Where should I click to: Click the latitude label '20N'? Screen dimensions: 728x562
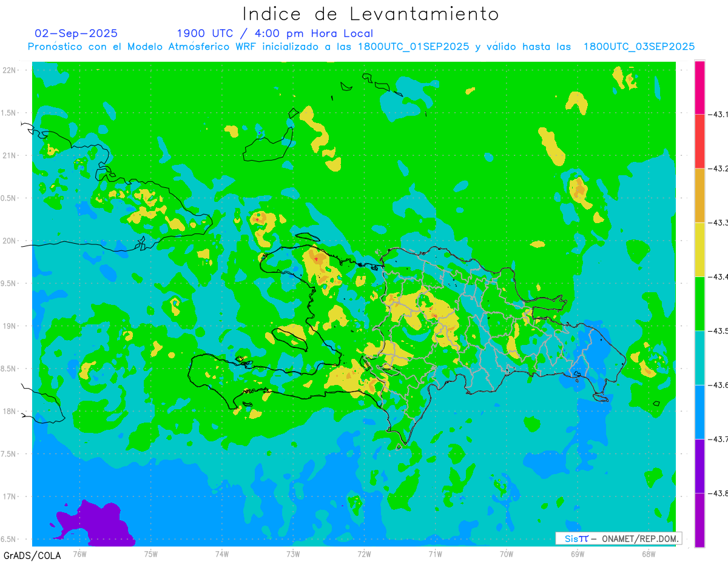[x=9, y=241]
